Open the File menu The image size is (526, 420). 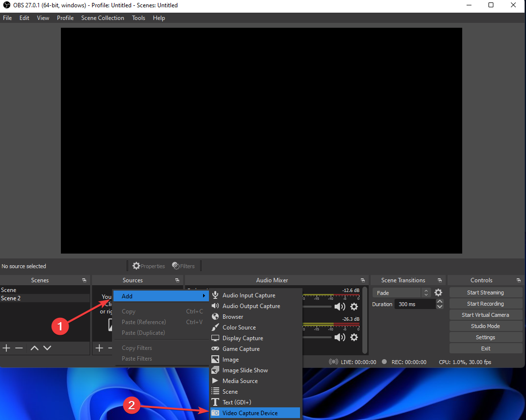7,18
